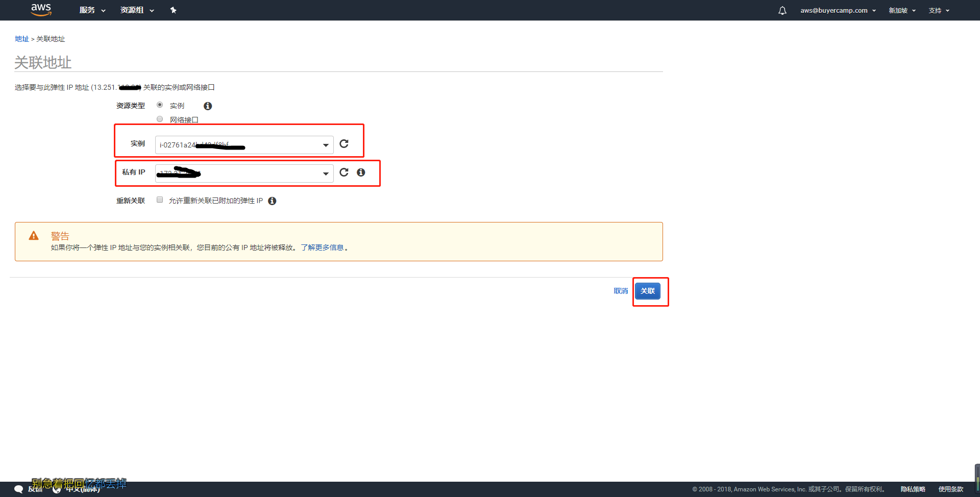
Task: Click info icon next to 重新关联 option
Action: tap(272, 201)
